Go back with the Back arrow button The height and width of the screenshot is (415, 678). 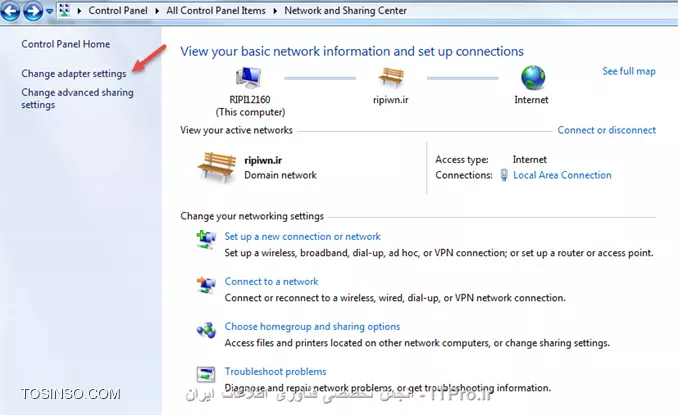[10, 10]
